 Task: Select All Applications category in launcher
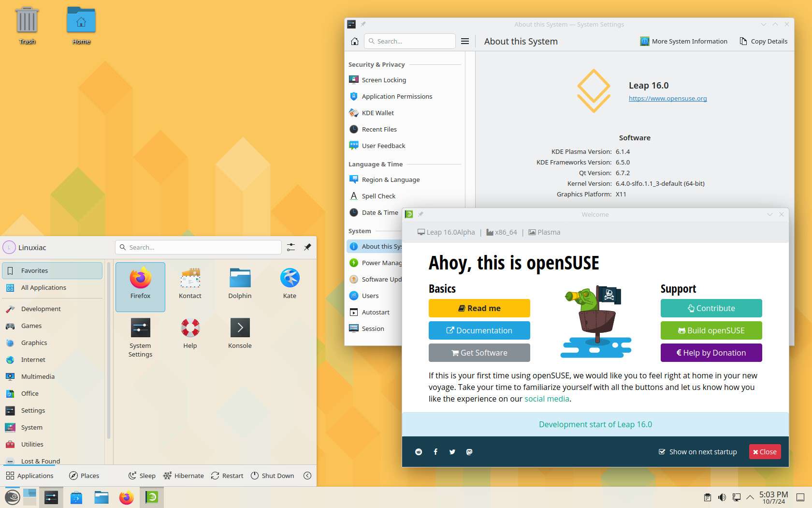(x=52, y=287)
